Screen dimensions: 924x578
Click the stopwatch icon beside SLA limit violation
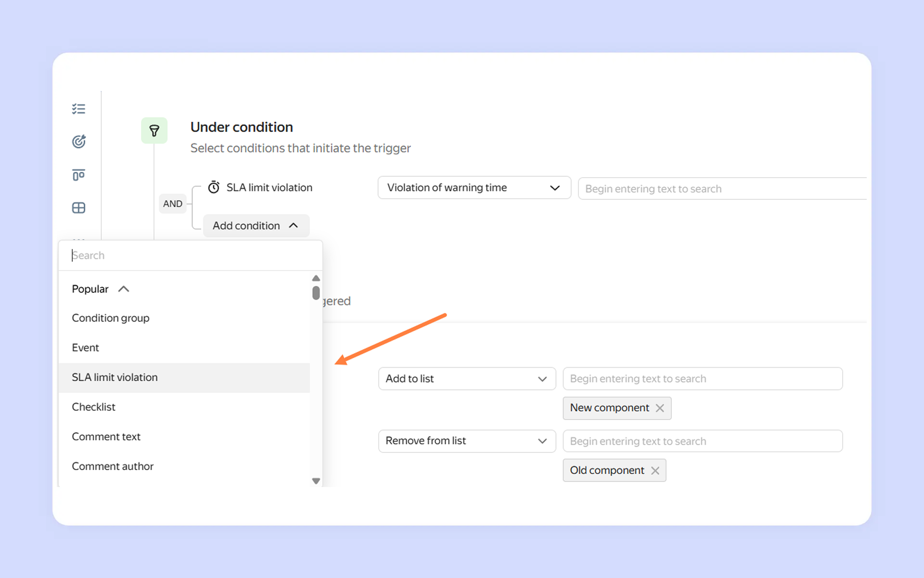coord(214,187)
